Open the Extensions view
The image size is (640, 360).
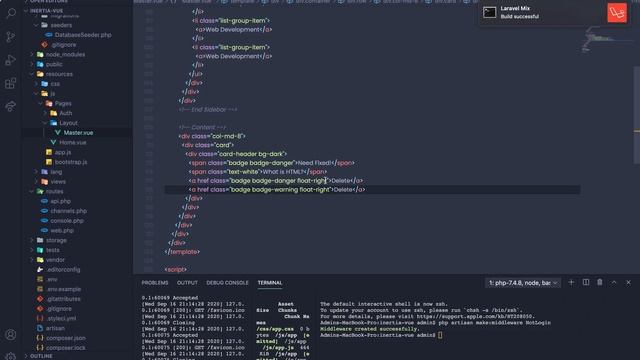tap(11, 83)
